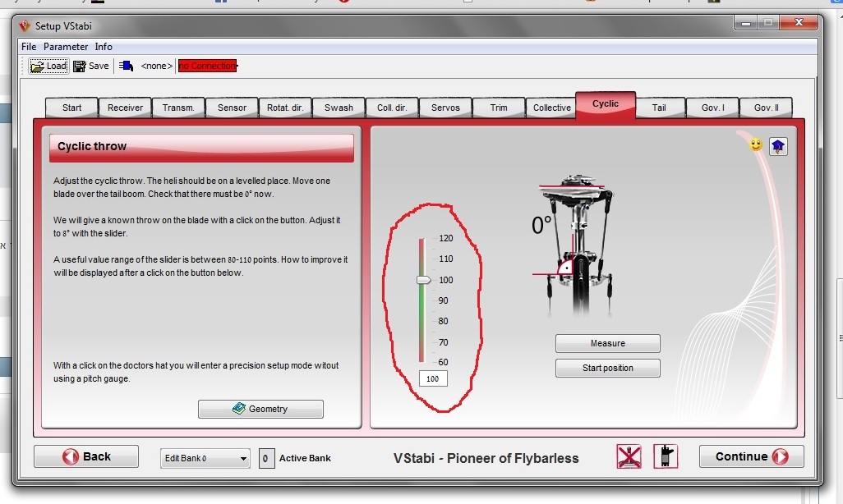
Task: Open the File menu
Action: click(29, 47)
